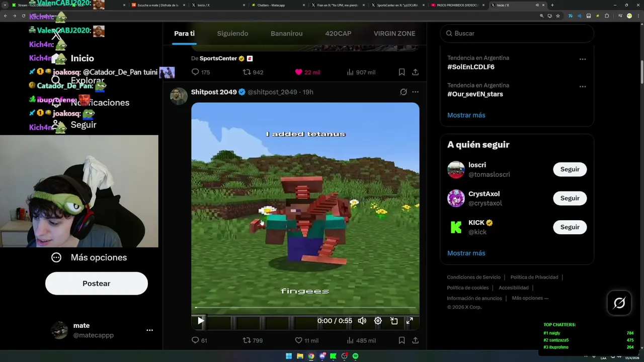Open KICK profile avatar
The height and width of the screenshot is (362, 644).
pyautogui.click(x=456, y=227)
